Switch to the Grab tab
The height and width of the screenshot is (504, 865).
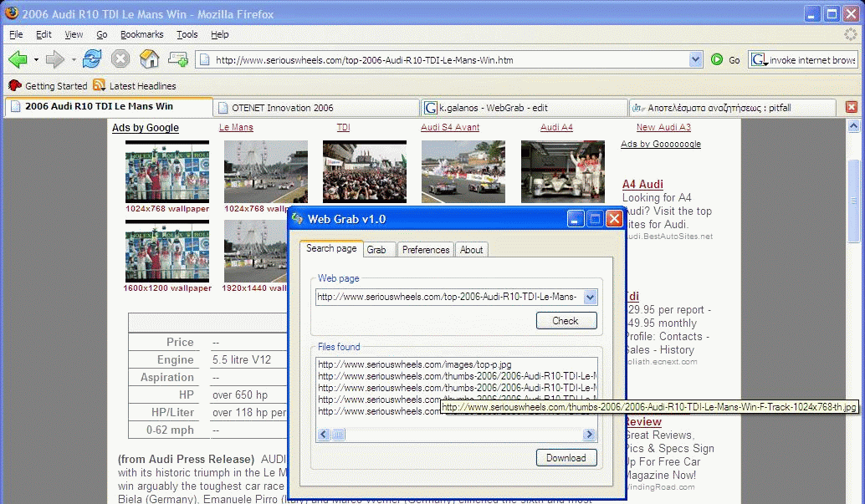click(376, 250)
